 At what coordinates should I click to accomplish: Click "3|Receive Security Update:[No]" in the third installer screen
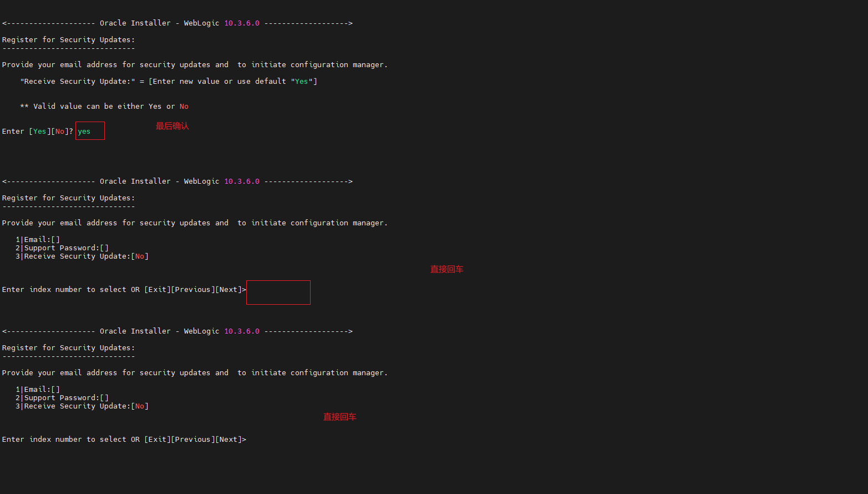(82, 406)
